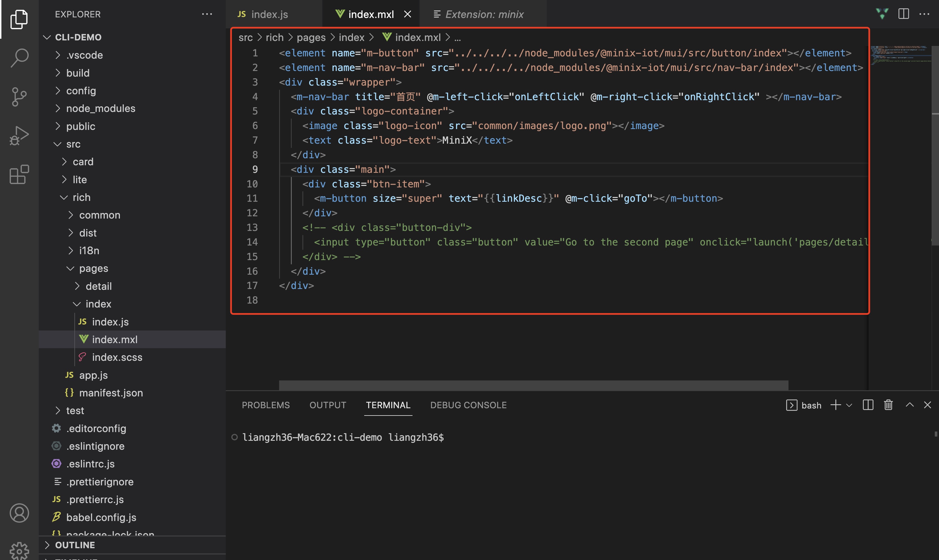Open the Run and Debug view

point(19,136)
